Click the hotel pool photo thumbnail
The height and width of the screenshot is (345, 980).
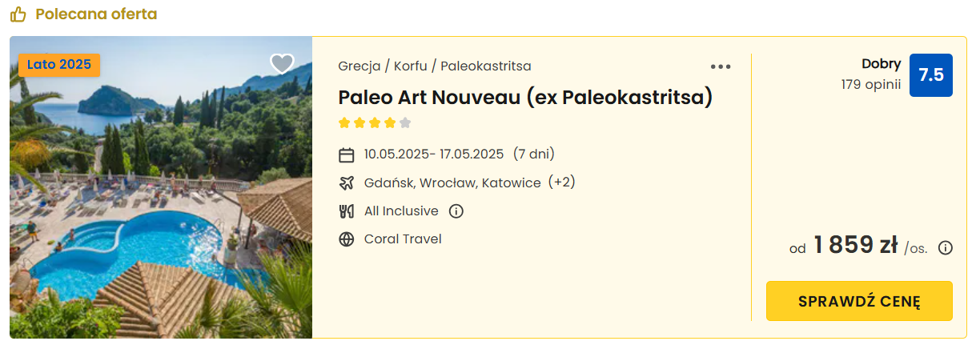161,187
